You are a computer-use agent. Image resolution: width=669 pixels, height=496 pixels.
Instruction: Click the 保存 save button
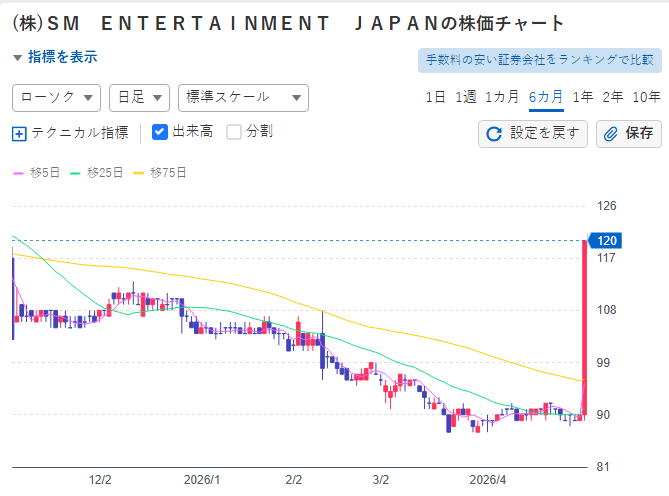(629, 134)
